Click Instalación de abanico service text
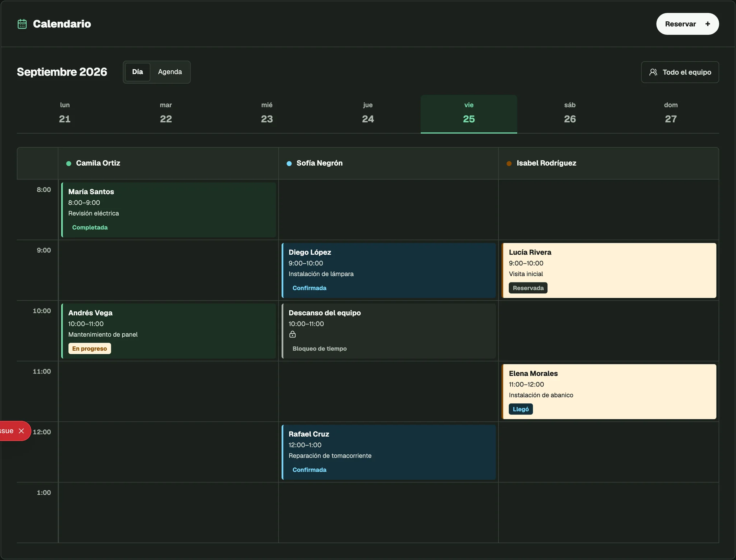Image resolution: width=736 pixels, height=560 pixels. (x=541, y=395)
